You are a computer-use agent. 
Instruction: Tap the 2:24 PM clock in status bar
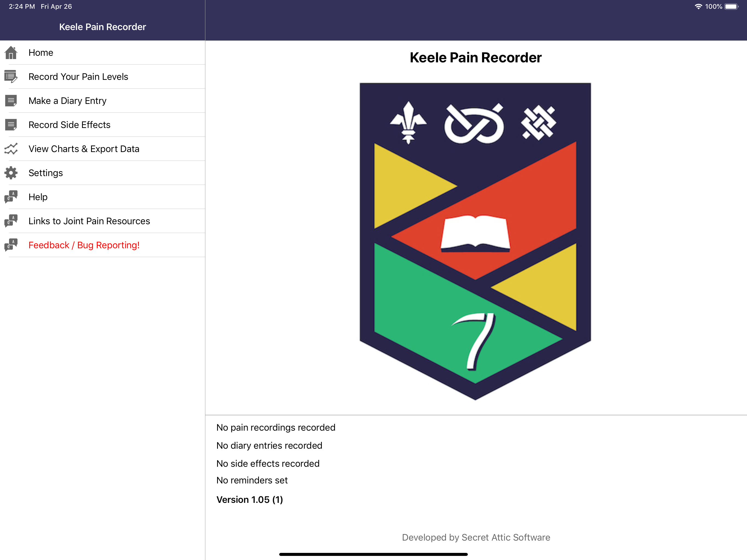point(22,6)
